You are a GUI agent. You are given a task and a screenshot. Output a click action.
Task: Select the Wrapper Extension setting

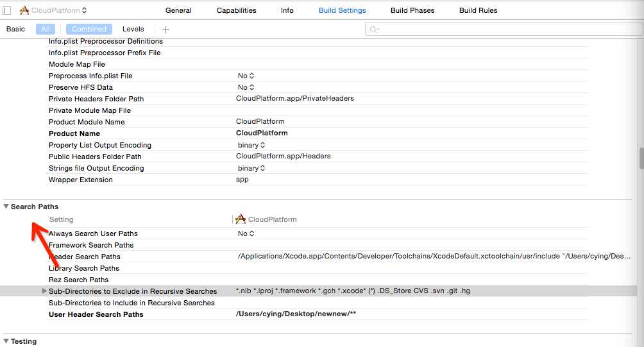(81, 180)
